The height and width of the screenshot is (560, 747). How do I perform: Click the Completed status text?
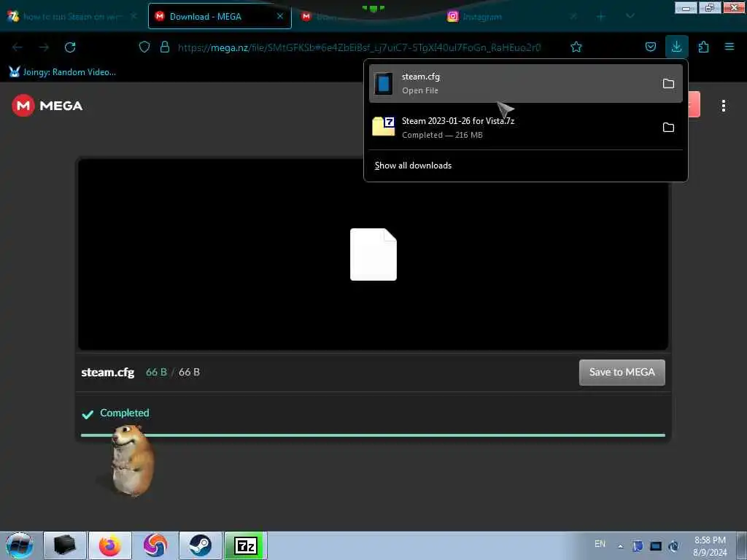coord(124,413)
